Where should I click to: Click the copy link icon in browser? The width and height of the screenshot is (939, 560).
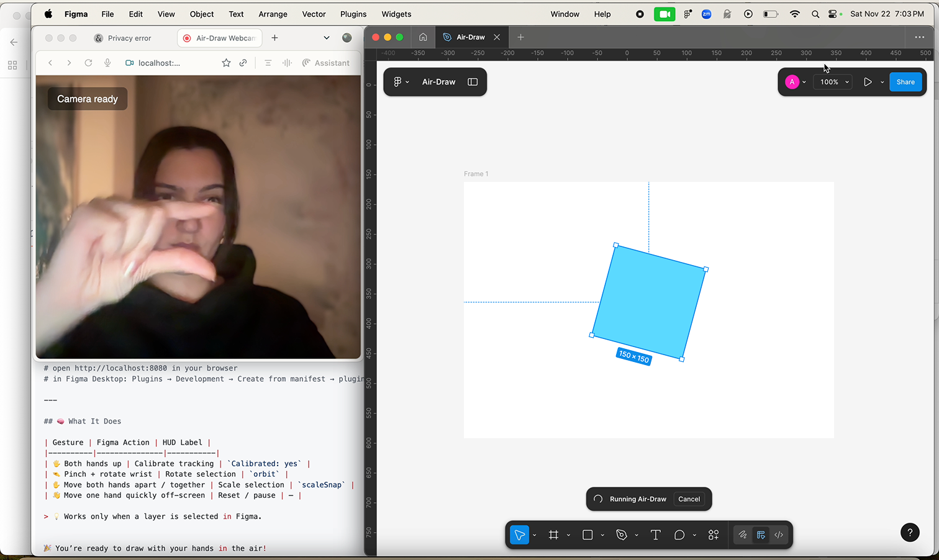coord(243,63)
